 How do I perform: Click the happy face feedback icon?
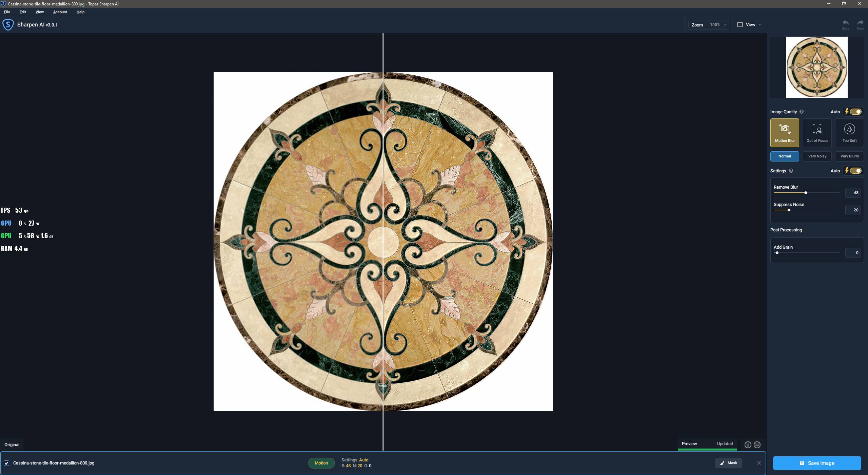[748, 444]
